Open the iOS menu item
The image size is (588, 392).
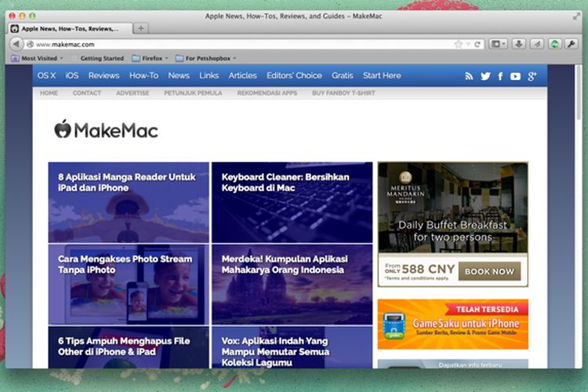click(x=72, y=75)
